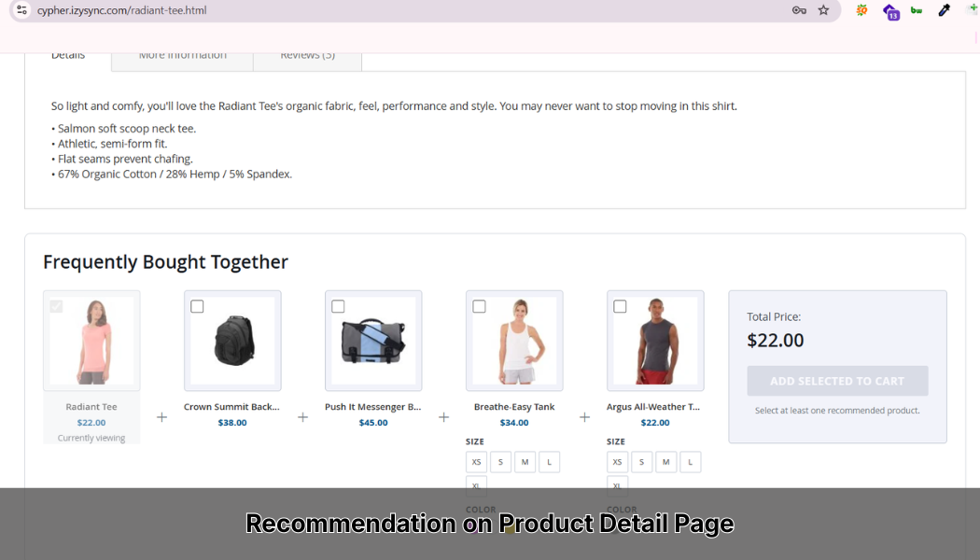Select size S for Argus All-Weather Tank
Viewport: 980px width, 560px height.
coord(641,462)
